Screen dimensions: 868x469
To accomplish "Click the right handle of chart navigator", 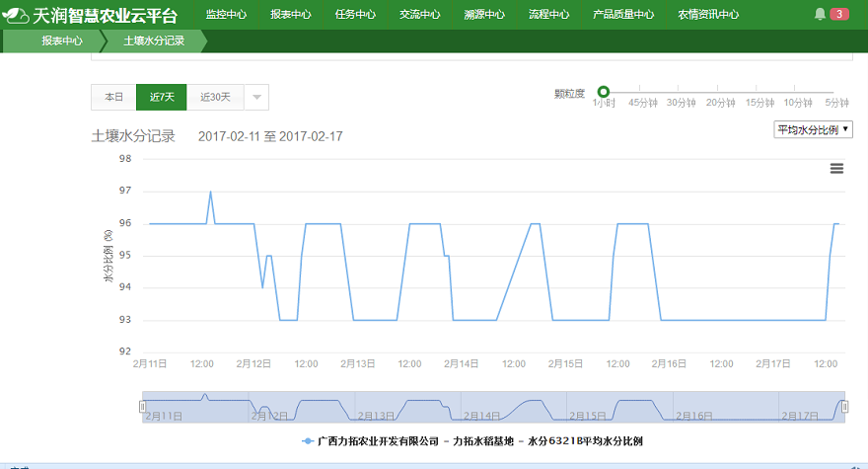I will pyautogui.click(x=843, y=406).
